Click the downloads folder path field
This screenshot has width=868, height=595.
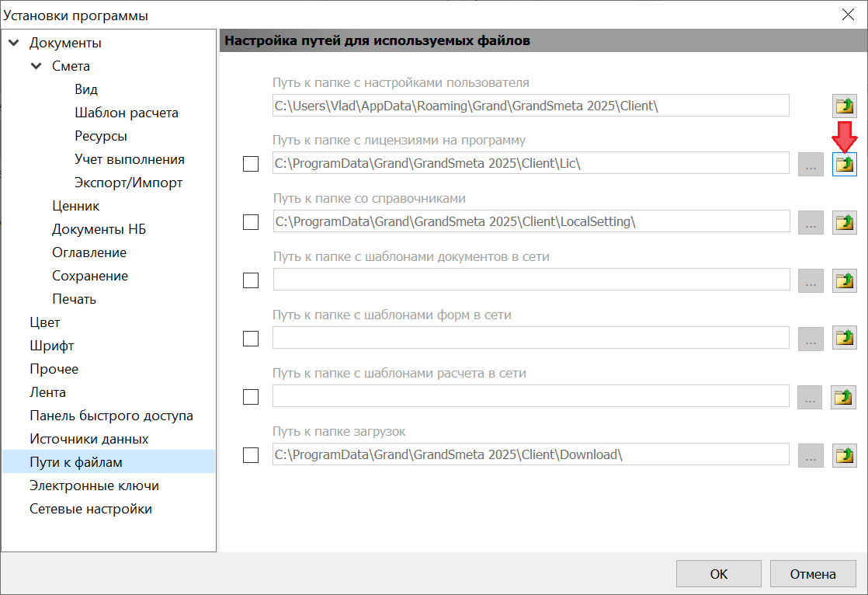[530, 454]
